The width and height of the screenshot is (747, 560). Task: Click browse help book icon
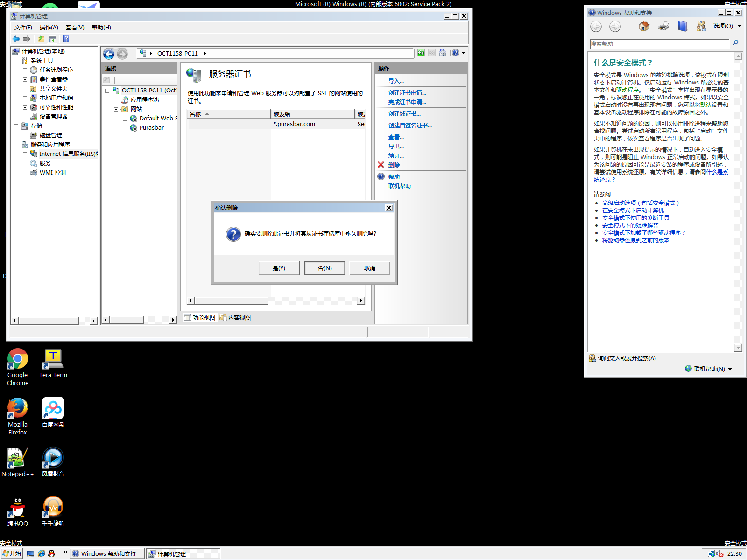coord(683,27)
